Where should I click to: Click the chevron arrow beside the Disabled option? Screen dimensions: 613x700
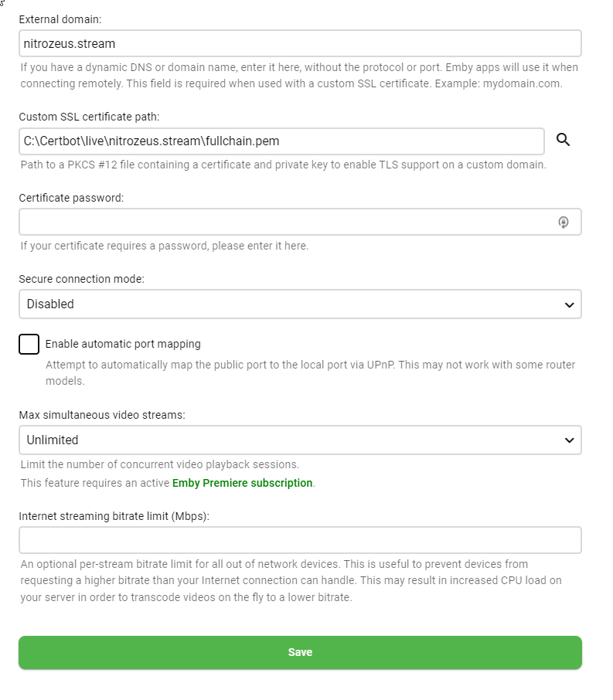click(570, 305)
